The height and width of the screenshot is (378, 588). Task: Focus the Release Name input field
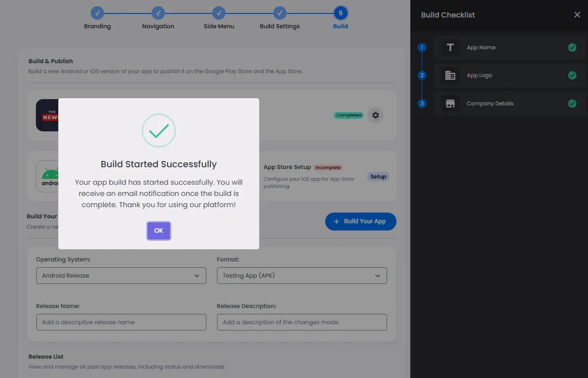click(121, 322)
